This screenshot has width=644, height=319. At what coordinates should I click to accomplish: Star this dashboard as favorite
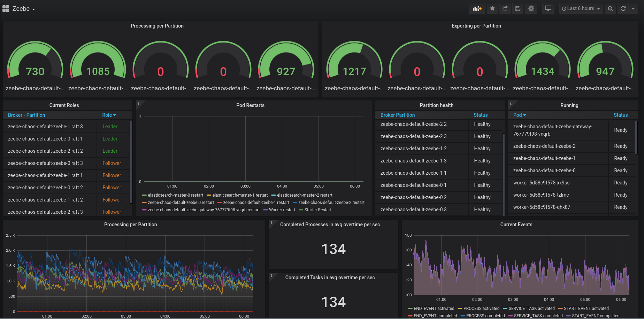tap(492, 9)
